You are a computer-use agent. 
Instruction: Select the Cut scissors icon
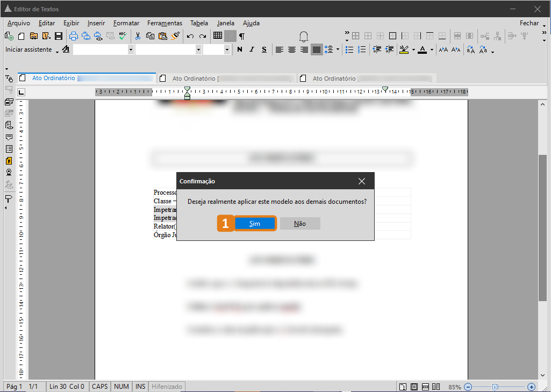(x=138, y=36)
